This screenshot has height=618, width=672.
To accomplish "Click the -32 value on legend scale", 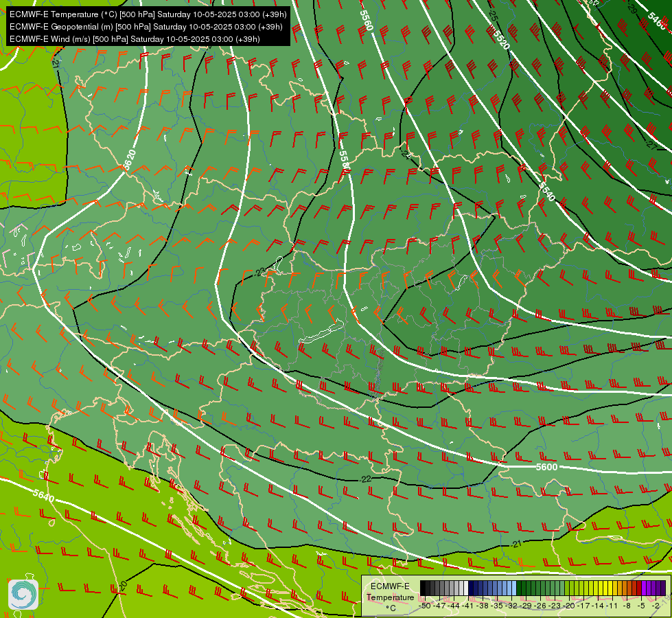I will pos(511,606).
